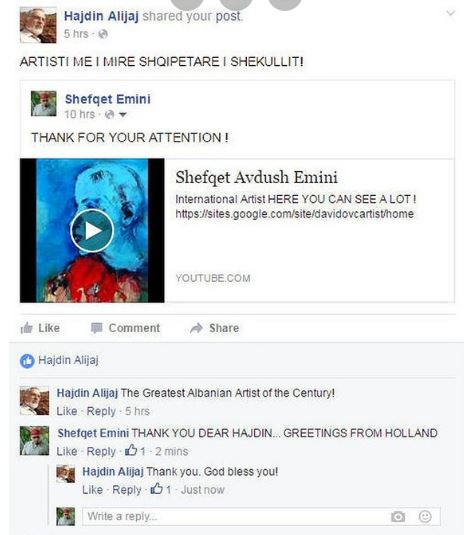
Task: Click the blue thumbs-up reaction icon
Action: coord(27,361)
